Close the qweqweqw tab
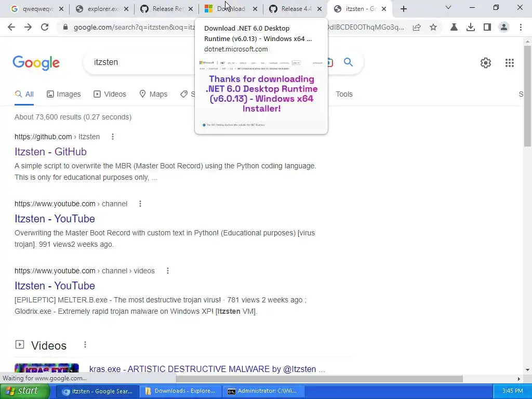 61,9
